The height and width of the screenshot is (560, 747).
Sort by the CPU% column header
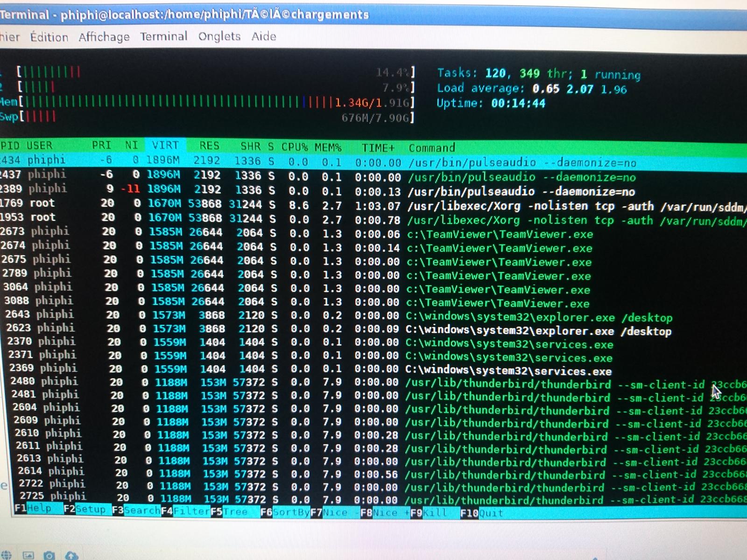pyautogui.click(x=295, y=147)
